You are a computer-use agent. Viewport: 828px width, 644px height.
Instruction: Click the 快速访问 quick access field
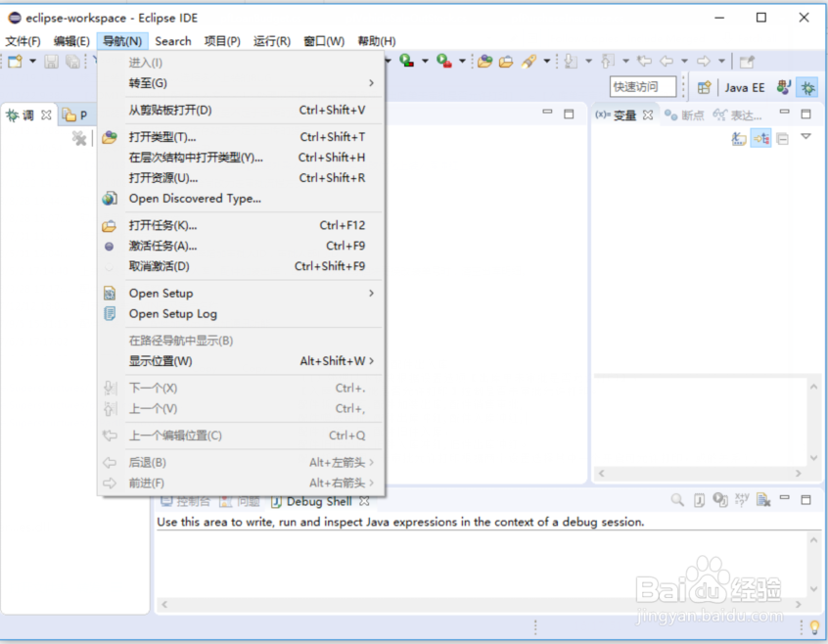tap(643, 87)
